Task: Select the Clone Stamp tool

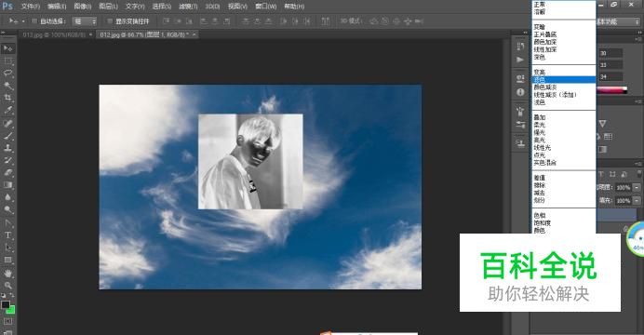Action: [x=7, y=148]
